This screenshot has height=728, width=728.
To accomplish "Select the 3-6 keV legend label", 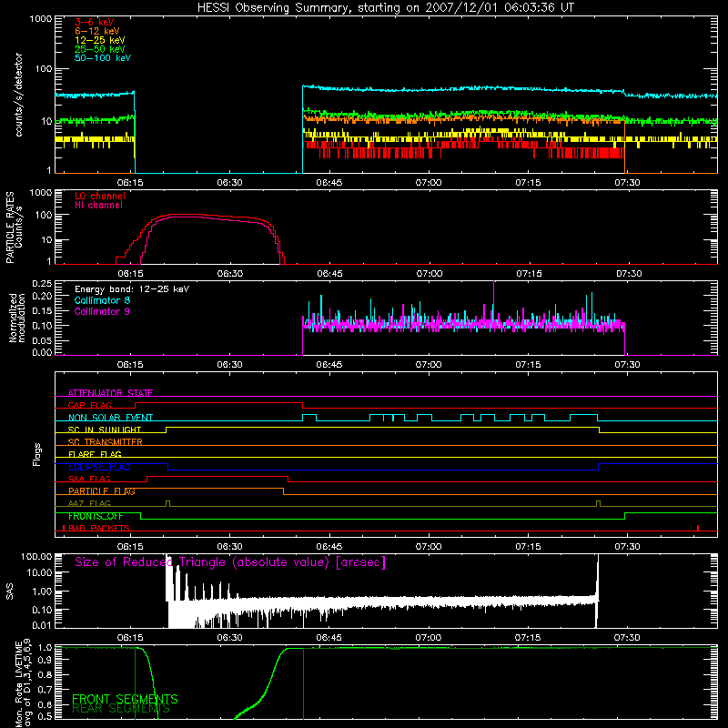I will [x=95, y=22].
